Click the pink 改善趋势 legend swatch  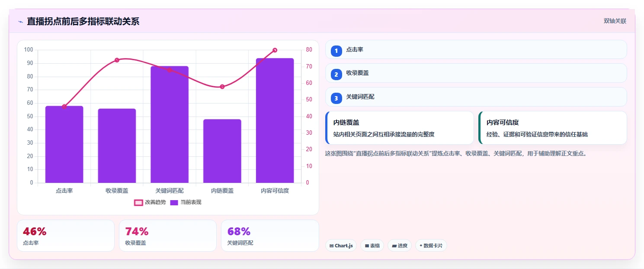(x=138, y=202)
